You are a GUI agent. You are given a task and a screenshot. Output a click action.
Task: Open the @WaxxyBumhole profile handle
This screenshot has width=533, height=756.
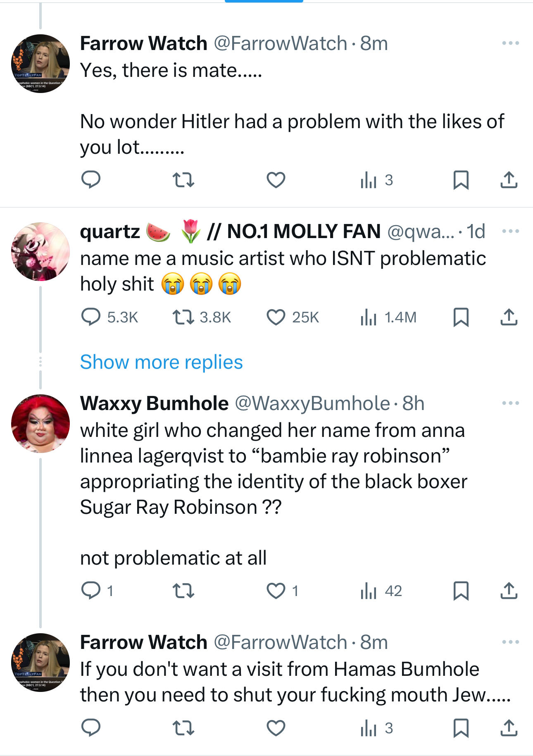coord(312,403)
